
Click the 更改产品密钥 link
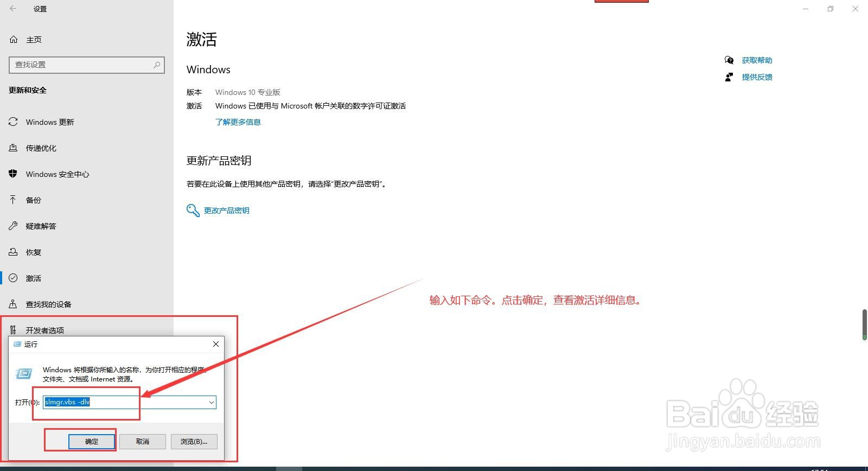coord(227,211)
